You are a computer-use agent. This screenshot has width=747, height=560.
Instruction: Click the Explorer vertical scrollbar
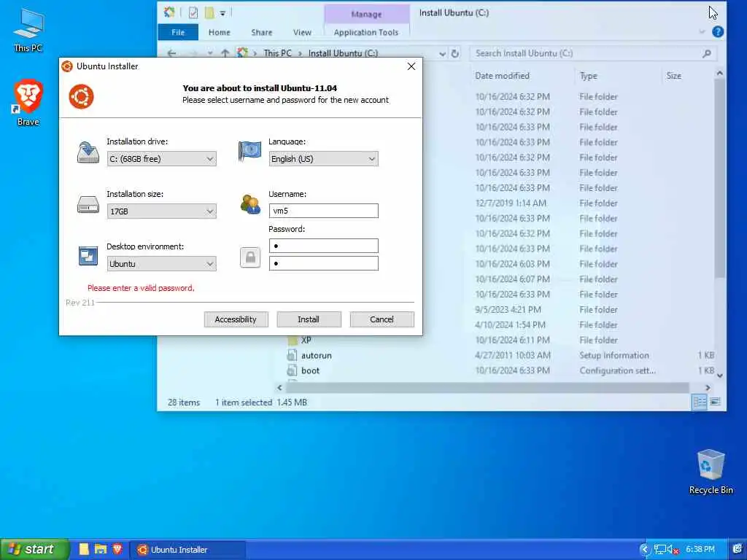[x=719, y=179]
